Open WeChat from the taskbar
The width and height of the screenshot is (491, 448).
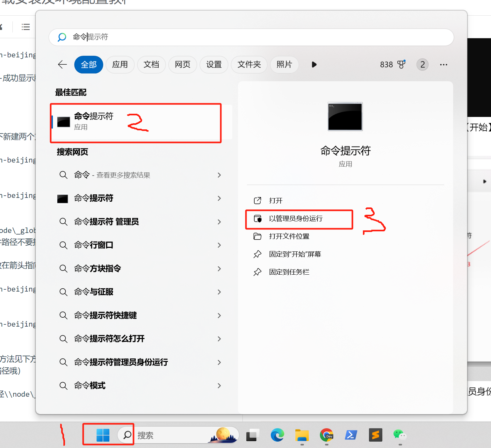click(400, 435)
